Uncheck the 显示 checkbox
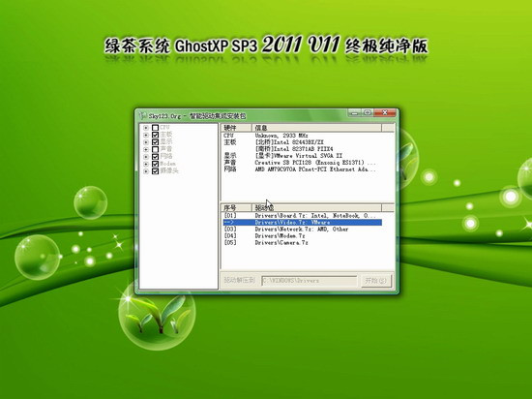The width and height of the screenshot is (532, 399). pyautogui.click(x=155, y=142)
